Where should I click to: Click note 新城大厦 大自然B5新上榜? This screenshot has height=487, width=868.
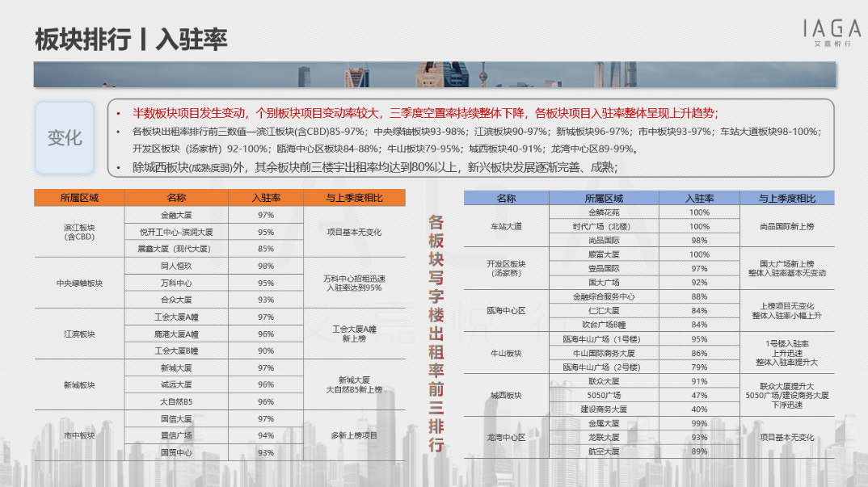coord(354,384)
